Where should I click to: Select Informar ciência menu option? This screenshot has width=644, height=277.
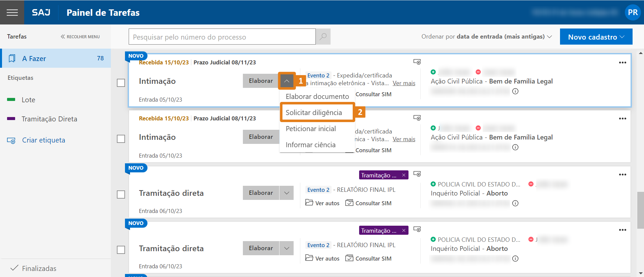pos(310,145)
